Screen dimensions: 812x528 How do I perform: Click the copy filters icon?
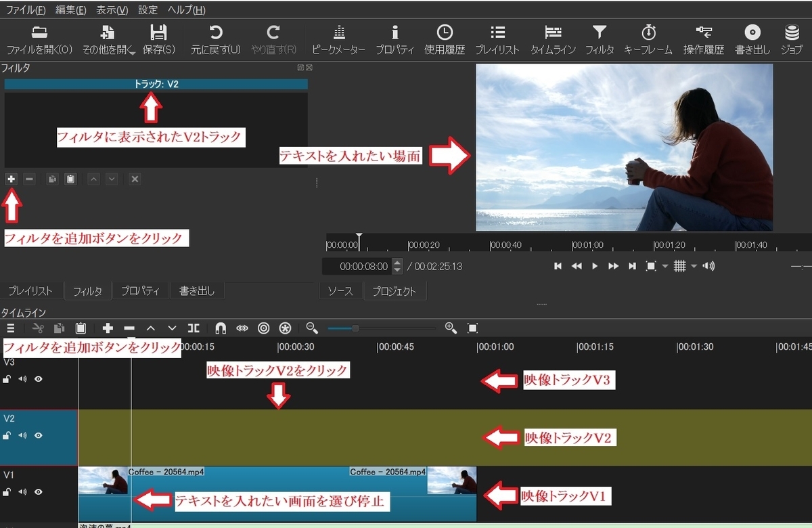pyautogui.click(x=52, y=179)
